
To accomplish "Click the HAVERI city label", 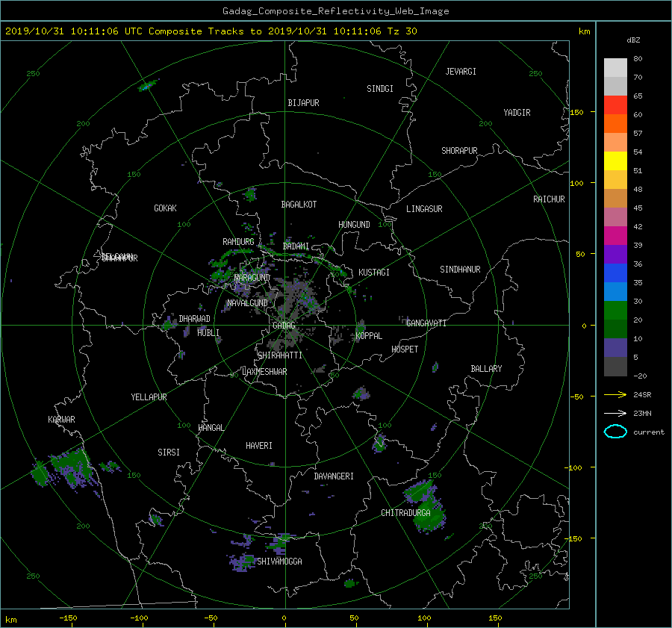I will 259,447.
